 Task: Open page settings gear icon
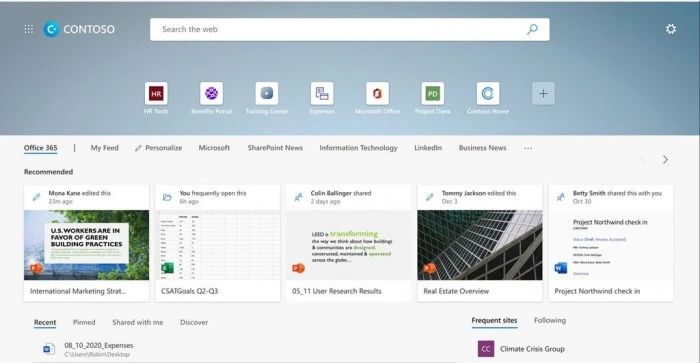671,29
